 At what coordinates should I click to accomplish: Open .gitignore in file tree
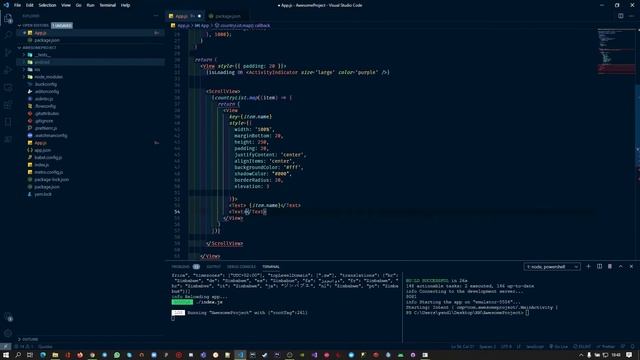44,121
